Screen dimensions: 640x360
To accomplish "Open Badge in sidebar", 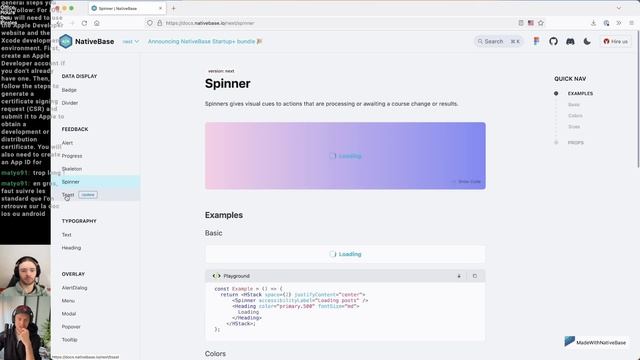I will [x=69, y=90].
